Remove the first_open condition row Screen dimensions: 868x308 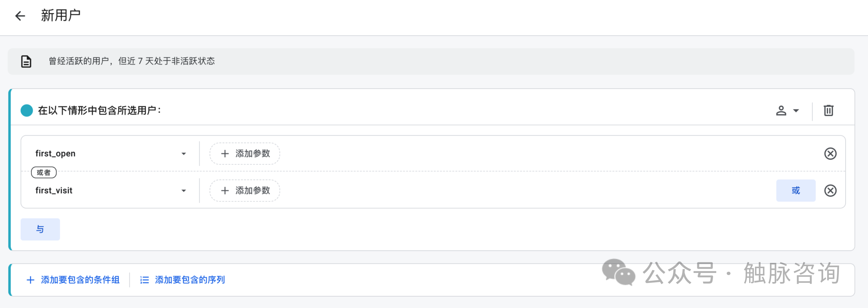(830, 153)
